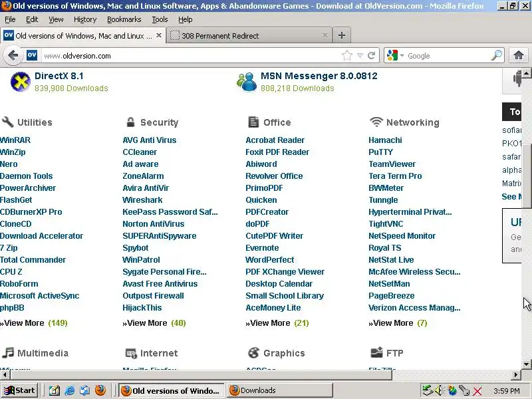Click the OV site identity icon in address bar
The width and height of the screenshot is (532, 399).
[x=32, y=55]
